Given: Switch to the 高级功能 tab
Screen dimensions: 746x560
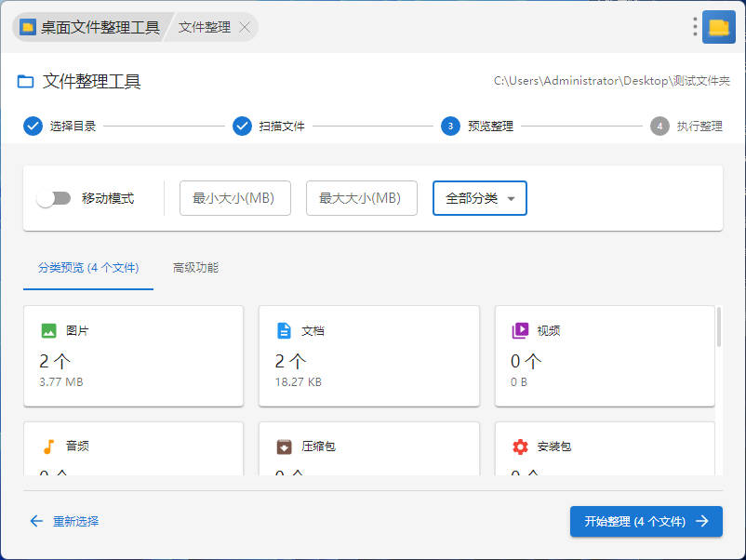Looking at the screenshot, I should point(195,268).
